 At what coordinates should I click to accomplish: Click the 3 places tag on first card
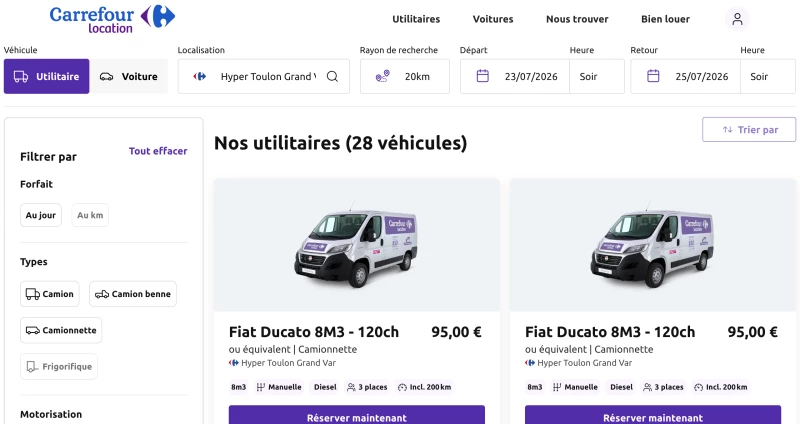(367, 387)
